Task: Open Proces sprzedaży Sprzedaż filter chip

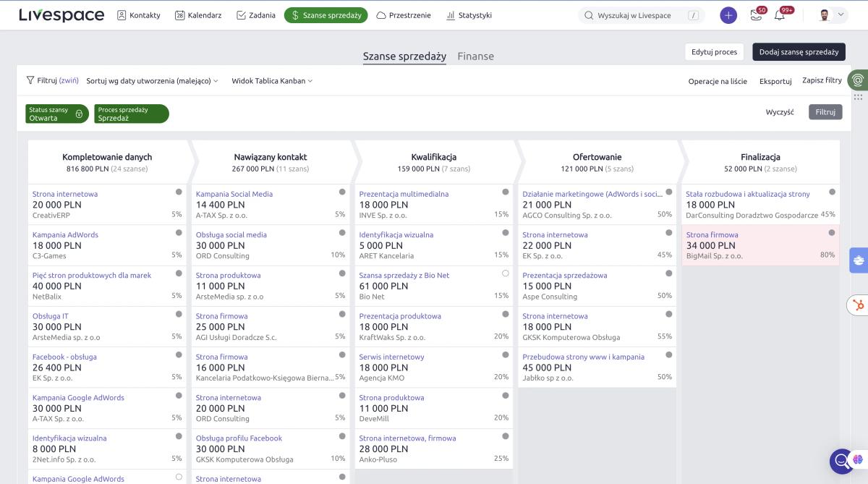Action: [131, 114]
